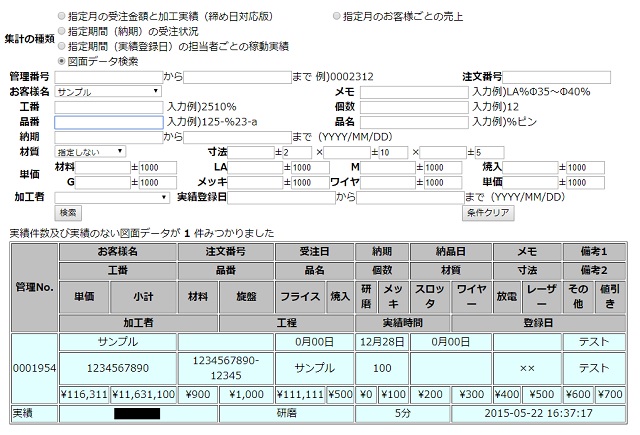Click the 材料 unit price input
This screenshot has width=640, height=435.
point(103,167)
